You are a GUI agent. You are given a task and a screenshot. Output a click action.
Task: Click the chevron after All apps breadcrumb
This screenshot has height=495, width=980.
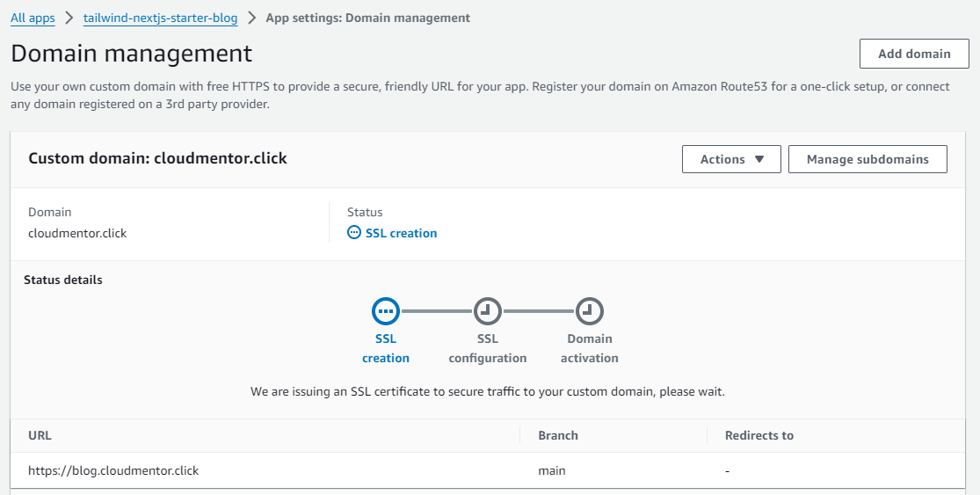pos(69,18)
